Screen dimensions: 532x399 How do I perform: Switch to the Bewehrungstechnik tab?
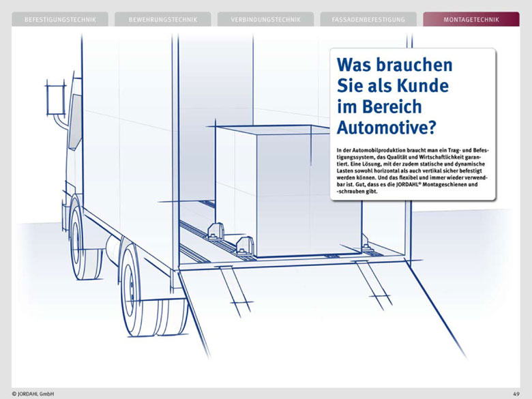coord(162,20)
